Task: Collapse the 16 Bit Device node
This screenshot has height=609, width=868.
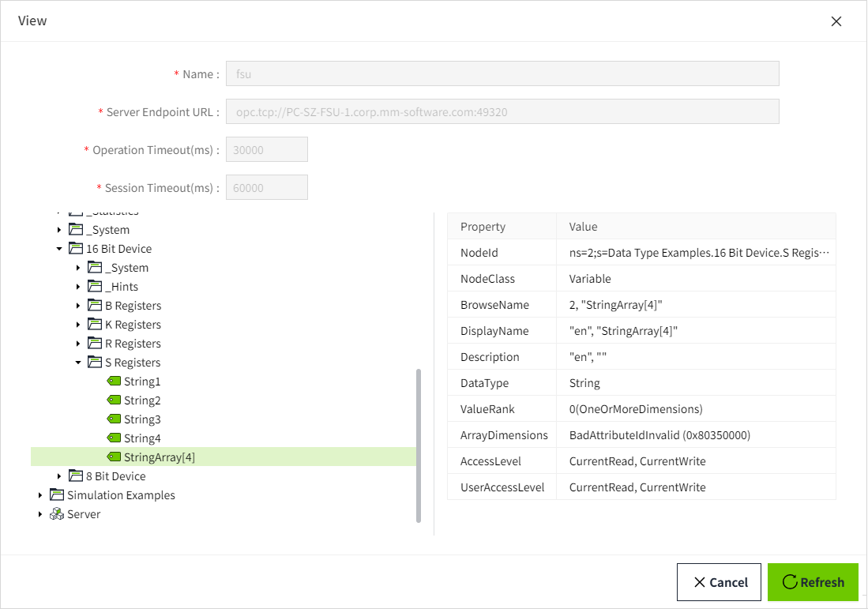Action: (59, 249)
